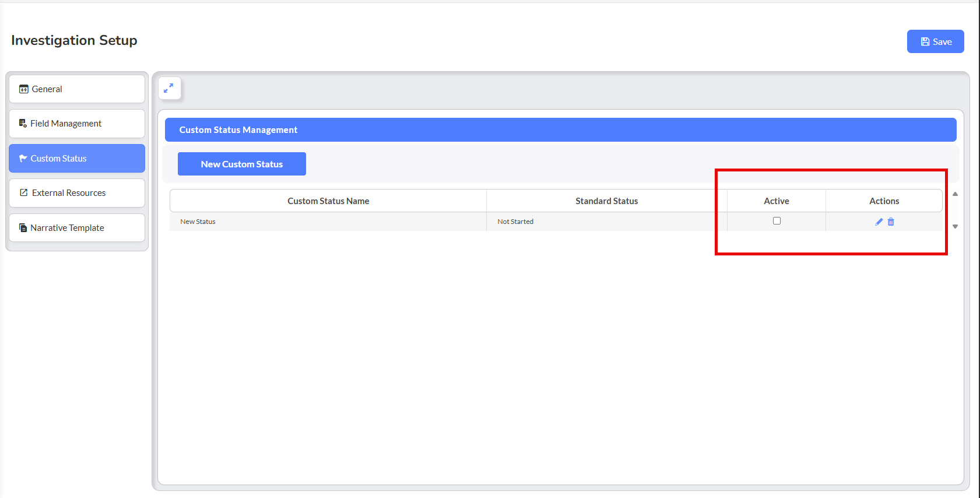This screenshot has width=980, height=498.
Task: Click the flag icon on Custom Status
Action: (x=23, y=159)
